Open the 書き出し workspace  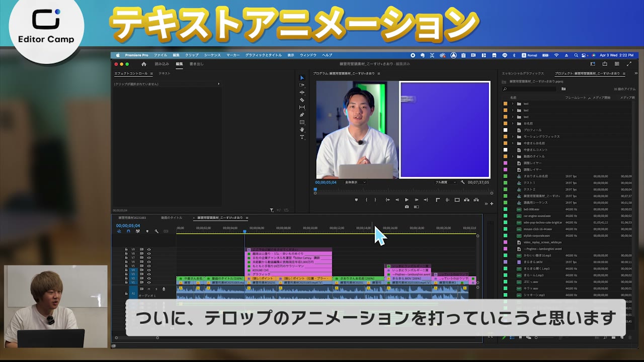coord(197,64)
